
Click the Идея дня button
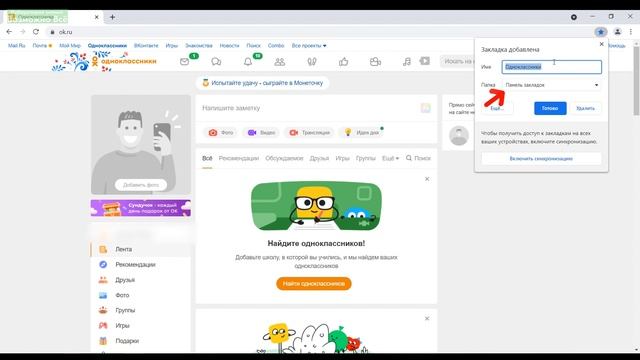coord(362,133)
